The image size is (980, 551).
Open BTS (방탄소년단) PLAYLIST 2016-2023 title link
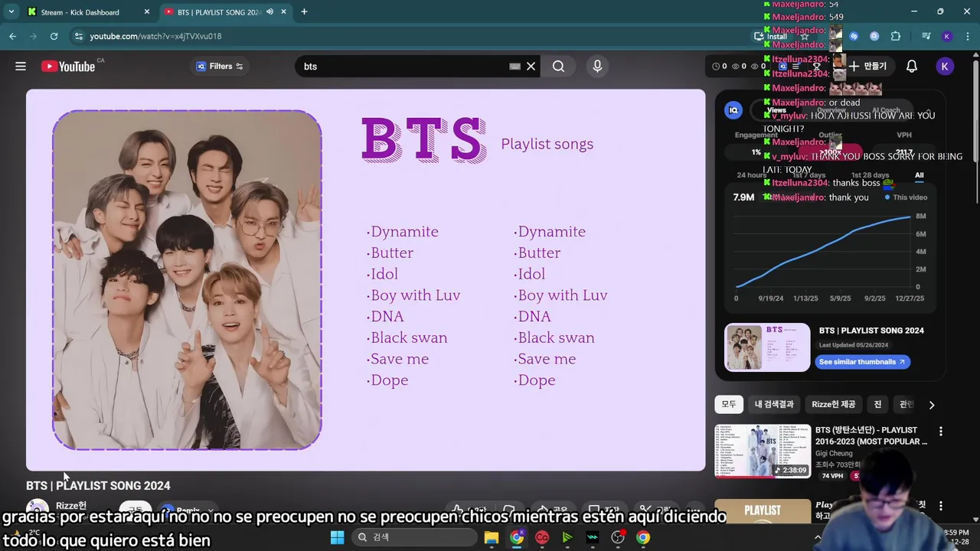(871, 435)
